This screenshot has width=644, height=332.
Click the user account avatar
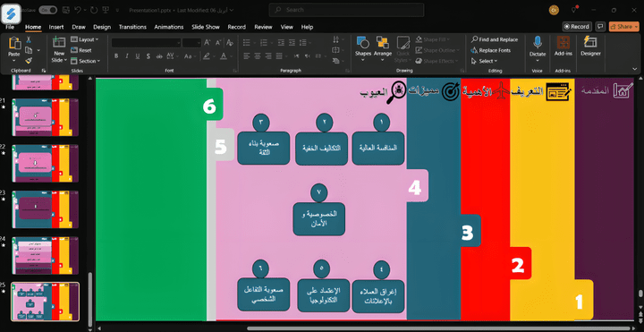click(554, 10)
